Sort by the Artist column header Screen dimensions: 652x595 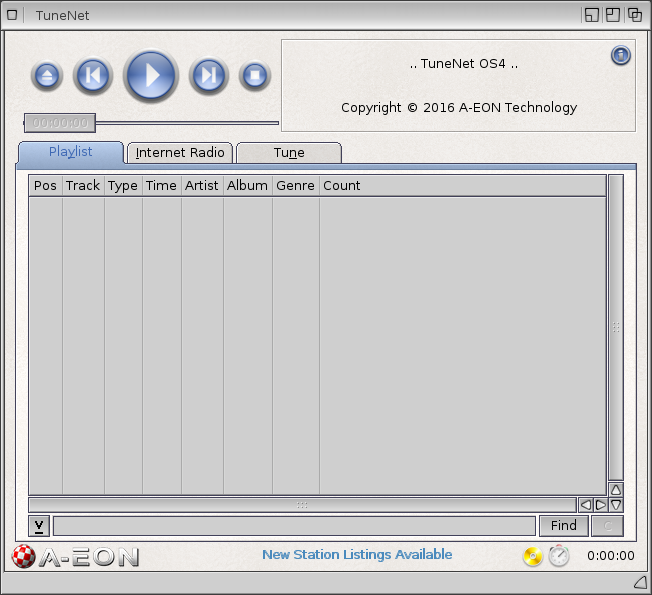pos(202,185)
